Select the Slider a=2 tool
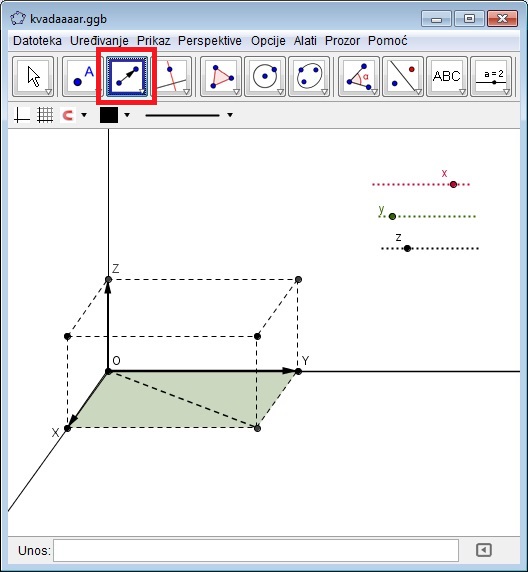Screen dimensions: 528x572 tap(491, 76)
